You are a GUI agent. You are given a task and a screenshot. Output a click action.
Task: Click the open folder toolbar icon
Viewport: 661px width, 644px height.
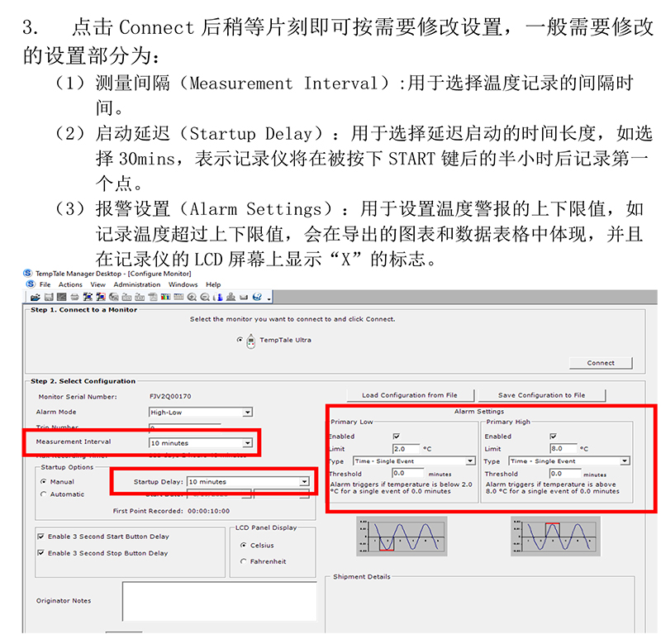(x=36, y=297)
